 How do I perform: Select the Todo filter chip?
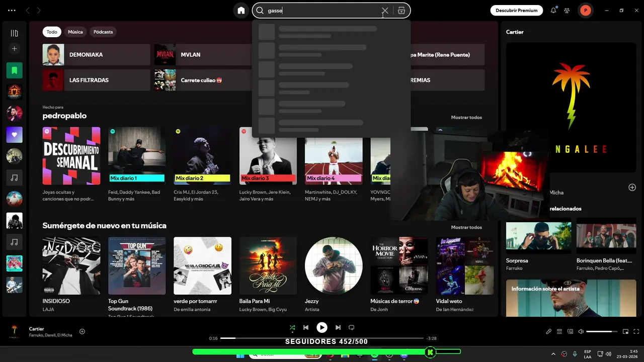point(52,32)
